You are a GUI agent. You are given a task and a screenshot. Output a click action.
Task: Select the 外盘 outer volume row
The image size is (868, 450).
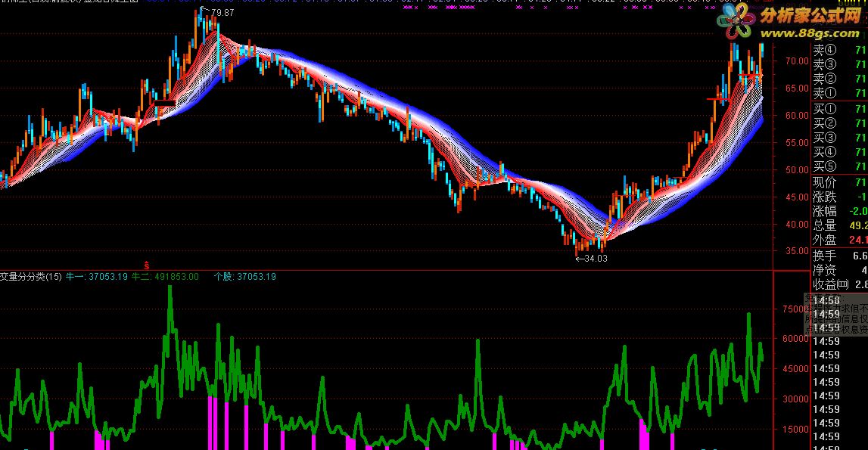coord(840,240)
